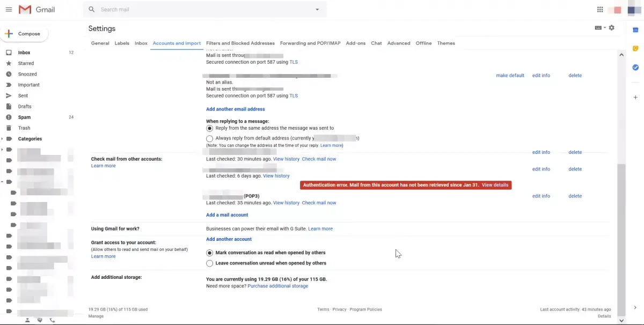The width and height of the screenshot is (644, 325).
Task: Open Hangouts phone calls icon
Action: coord(52,320)
